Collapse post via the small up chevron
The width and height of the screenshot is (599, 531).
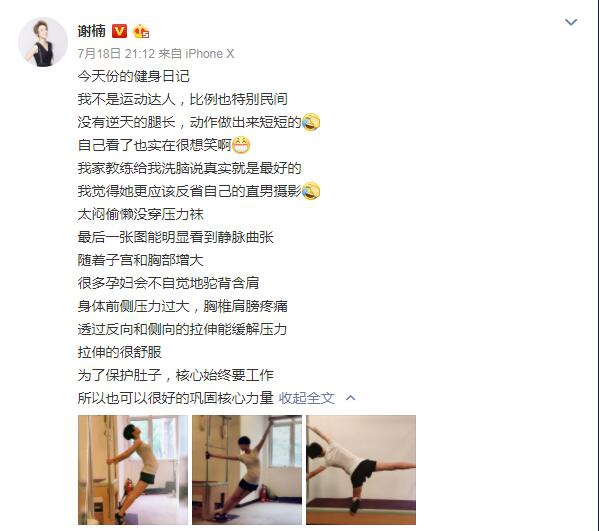350,398
